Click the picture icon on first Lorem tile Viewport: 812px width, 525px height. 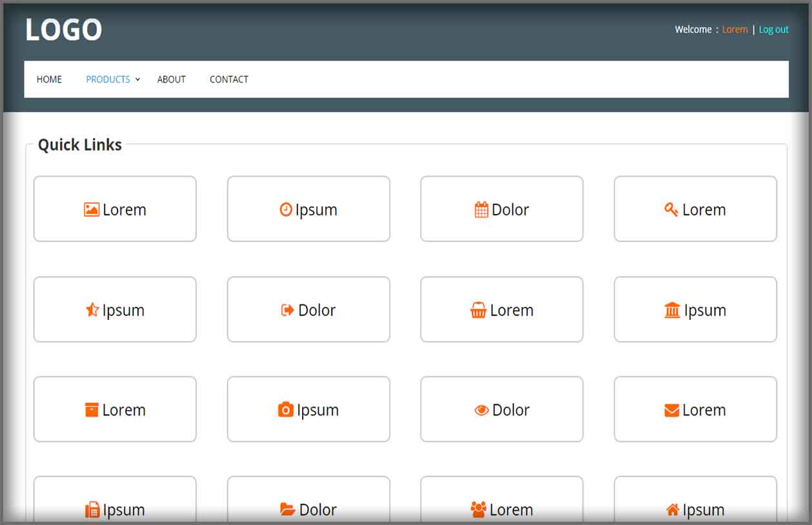(x=91, y=210)
